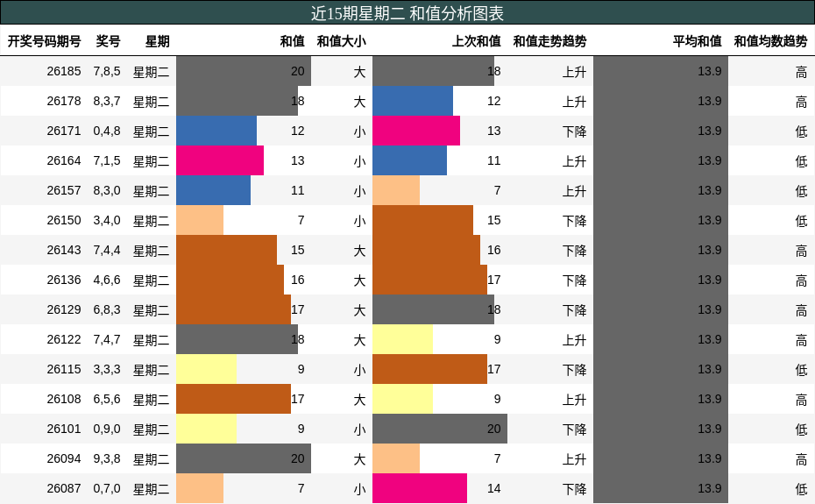
Task: Click issue number 26087
Action: (x=64, y=488)
